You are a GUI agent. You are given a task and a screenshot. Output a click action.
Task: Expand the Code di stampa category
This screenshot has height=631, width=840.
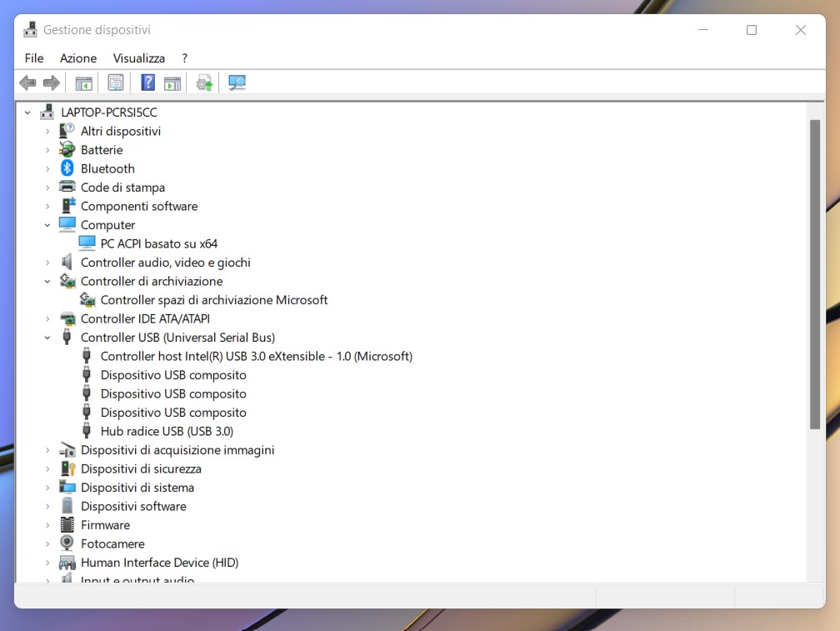click(47, 188)
